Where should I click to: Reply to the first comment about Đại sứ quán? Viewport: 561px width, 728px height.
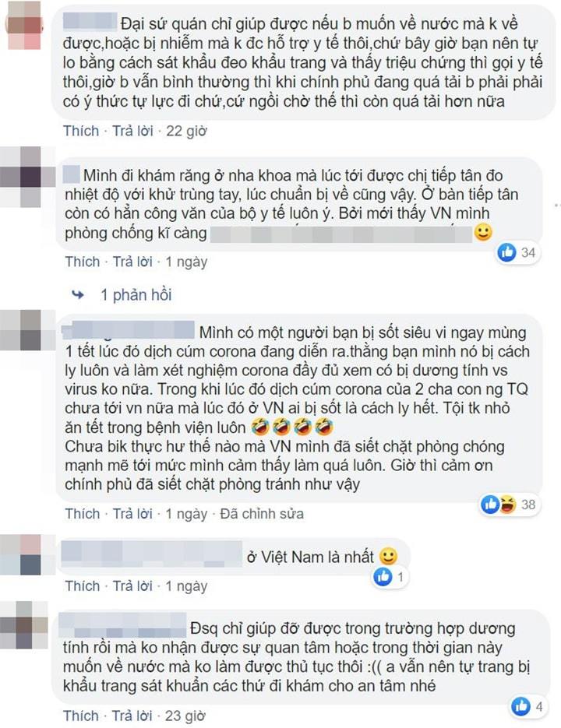click(133, 131)
